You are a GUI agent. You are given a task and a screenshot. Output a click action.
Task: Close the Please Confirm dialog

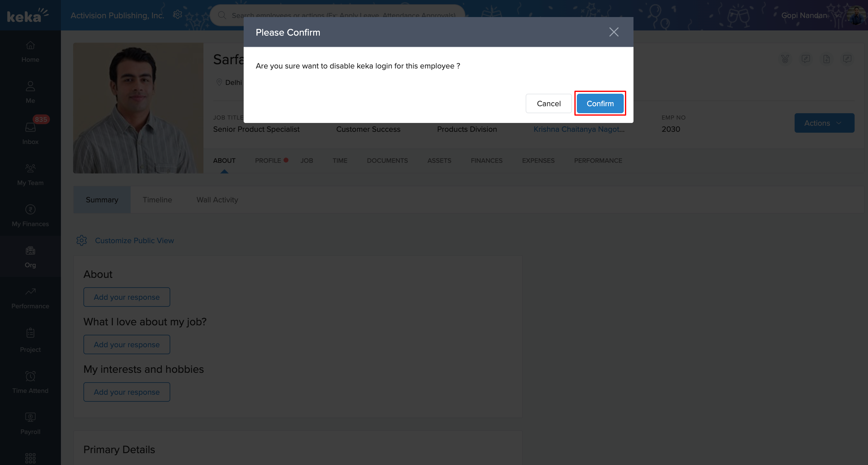614,32
